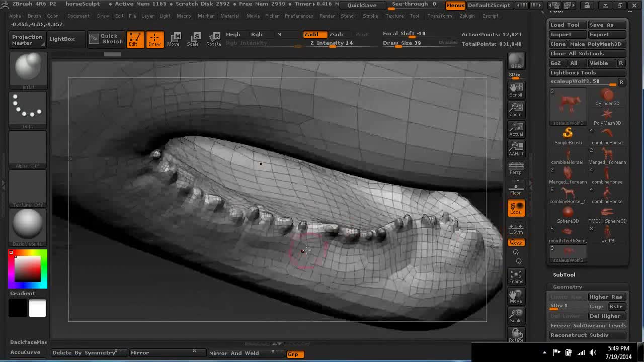Click the Actual size icon
Image resolution: width=644 pixels, height=362 pixels.
pyautogui.click(x=516, y=129)
